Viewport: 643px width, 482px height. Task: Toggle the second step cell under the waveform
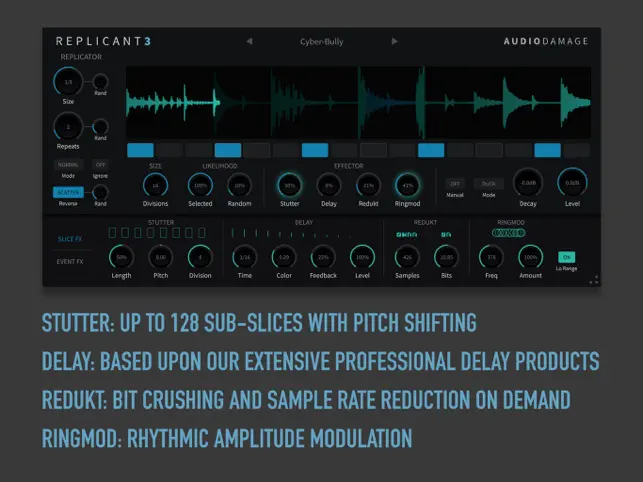pos(169,150)
